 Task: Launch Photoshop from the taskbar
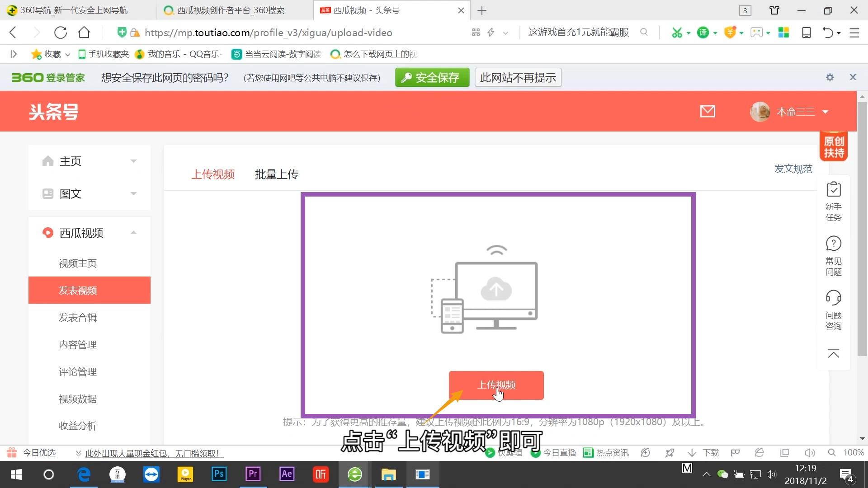tap(219, 474)
